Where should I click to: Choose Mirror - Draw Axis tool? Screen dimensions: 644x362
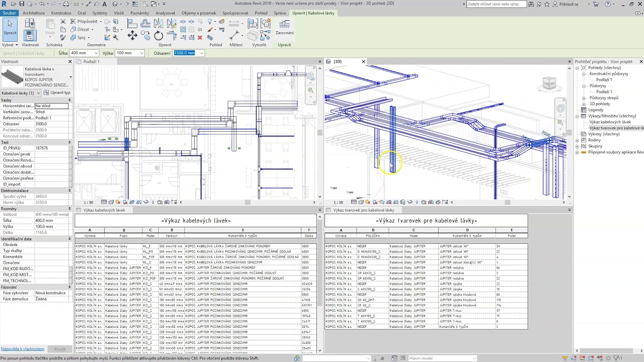tap(172, 24)
